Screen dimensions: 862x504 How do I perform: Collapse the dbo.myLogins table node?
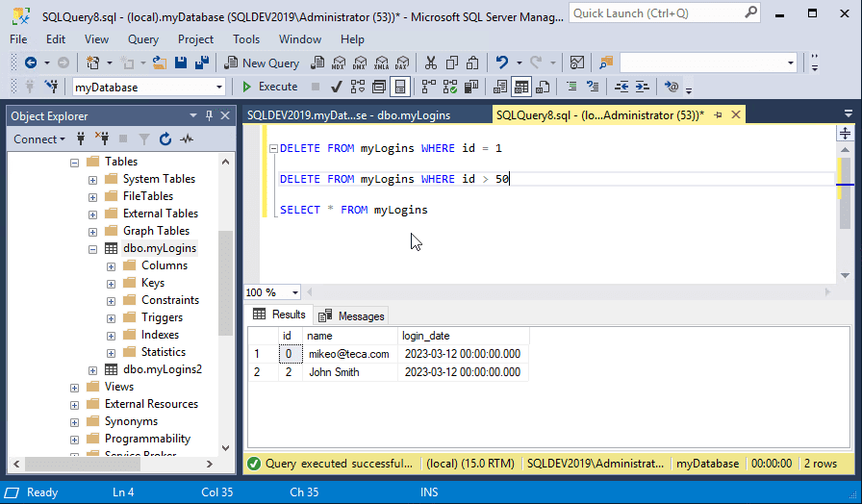[x=93, y=249]
